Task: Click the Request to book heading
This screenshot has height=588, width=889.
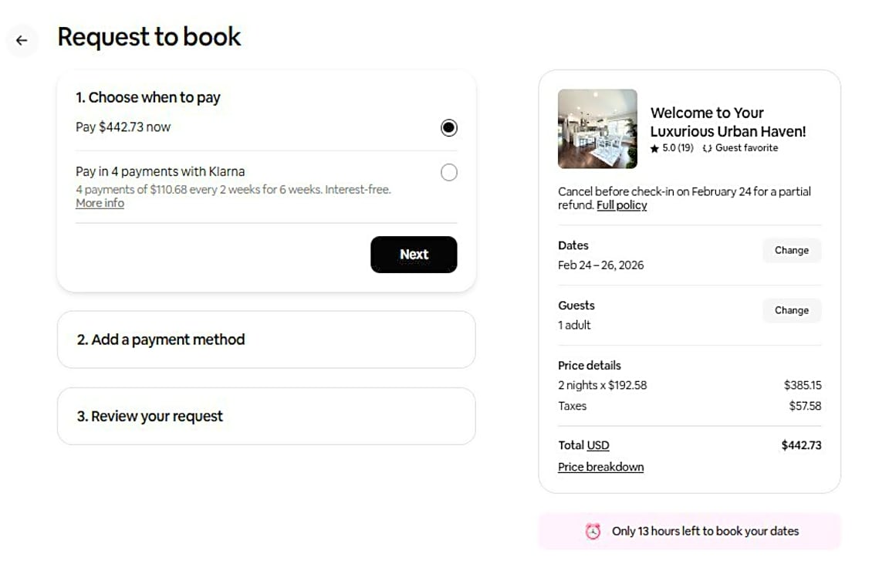Action: point(149,37)
